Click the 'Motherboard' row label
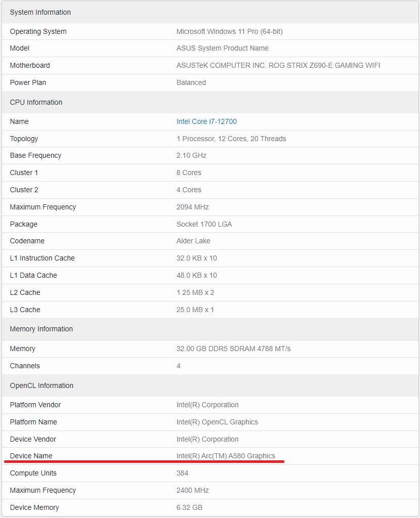The height and width of the screenshot is (518, 420). (x=30, y=65)
